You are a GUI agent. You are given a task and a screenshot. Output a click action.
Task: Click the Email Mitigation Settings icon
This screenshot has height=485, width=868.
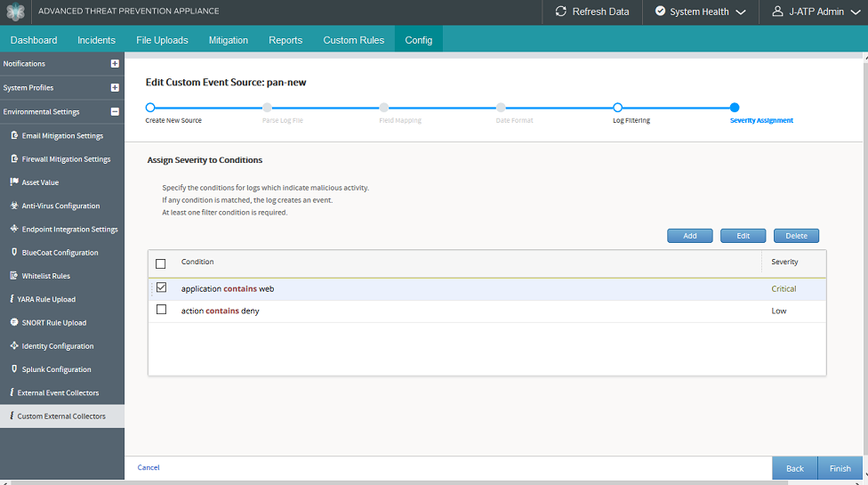(14, 135)
